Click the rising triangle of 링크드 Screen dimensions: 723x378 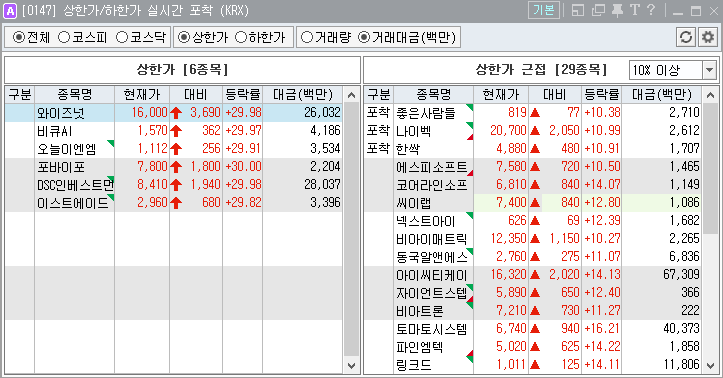535,365
